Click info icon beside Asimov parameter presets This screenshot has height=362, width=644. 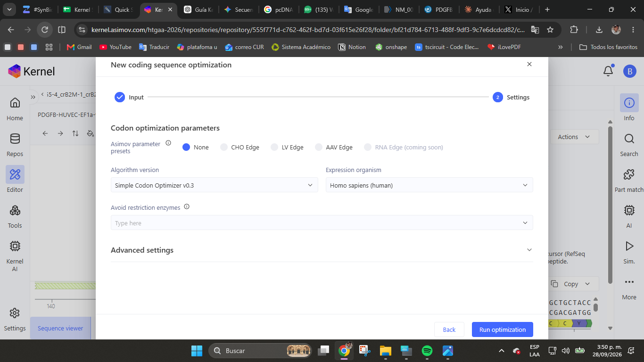168,143
